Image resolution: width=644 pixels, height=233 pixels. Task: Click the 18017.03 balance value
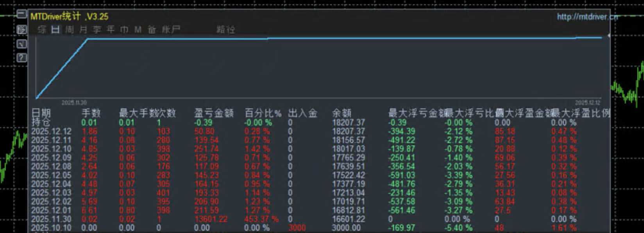348,149
